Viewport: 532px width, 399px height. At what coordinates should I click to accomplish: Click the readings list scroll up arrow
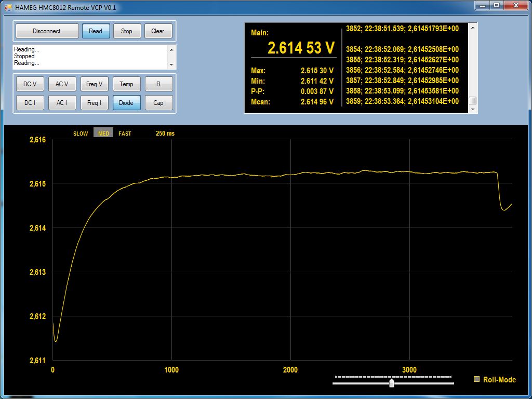(x=472, y=27)
